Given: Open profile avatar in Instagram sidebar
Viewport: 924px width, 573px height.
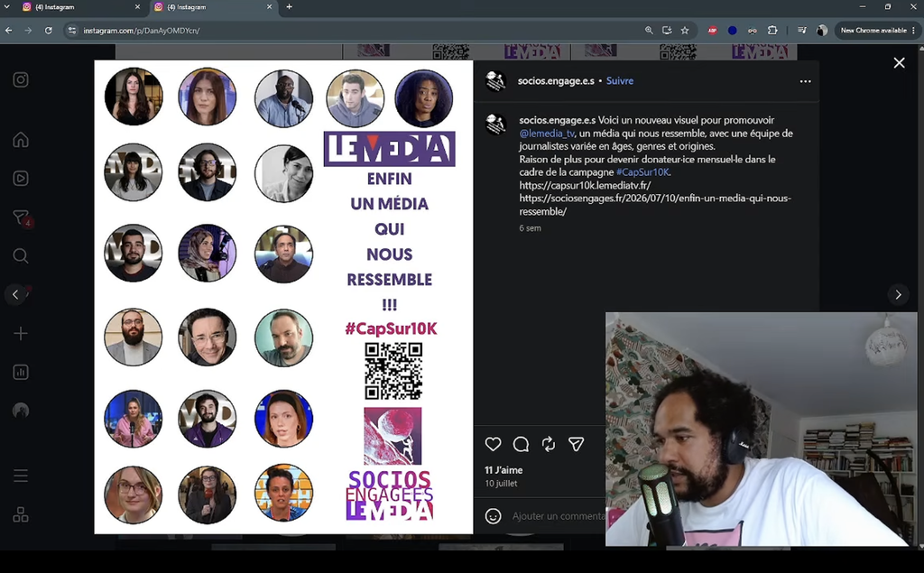Looking at the screenshot, I should tap(21, 411).
